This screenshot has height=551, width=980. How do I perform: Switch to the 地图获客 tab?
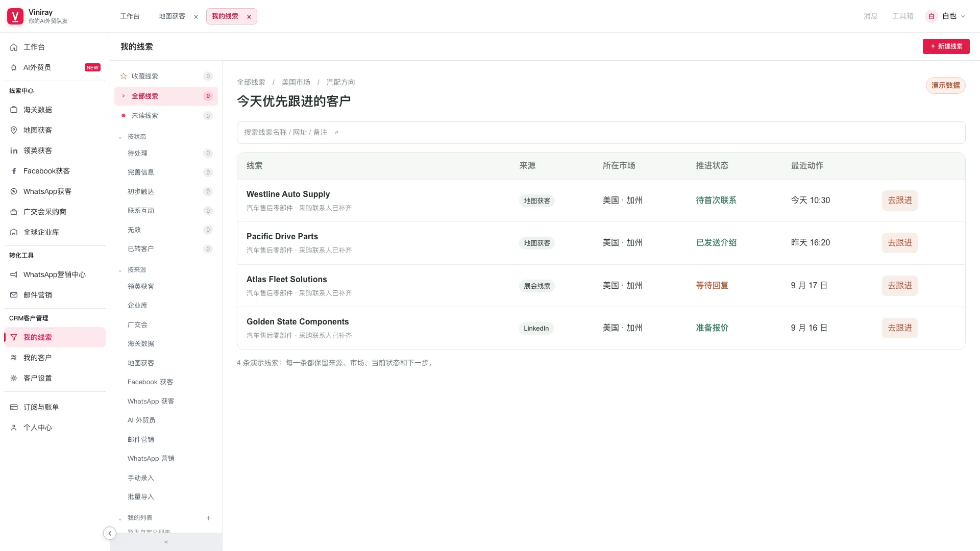tap(172, 16)
